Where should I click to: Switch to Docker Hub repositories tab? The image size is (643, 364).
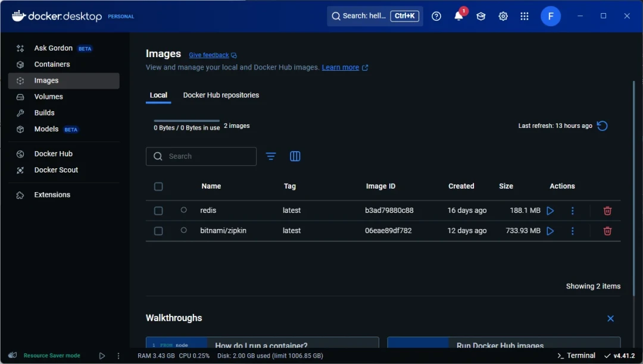(221, 95)
